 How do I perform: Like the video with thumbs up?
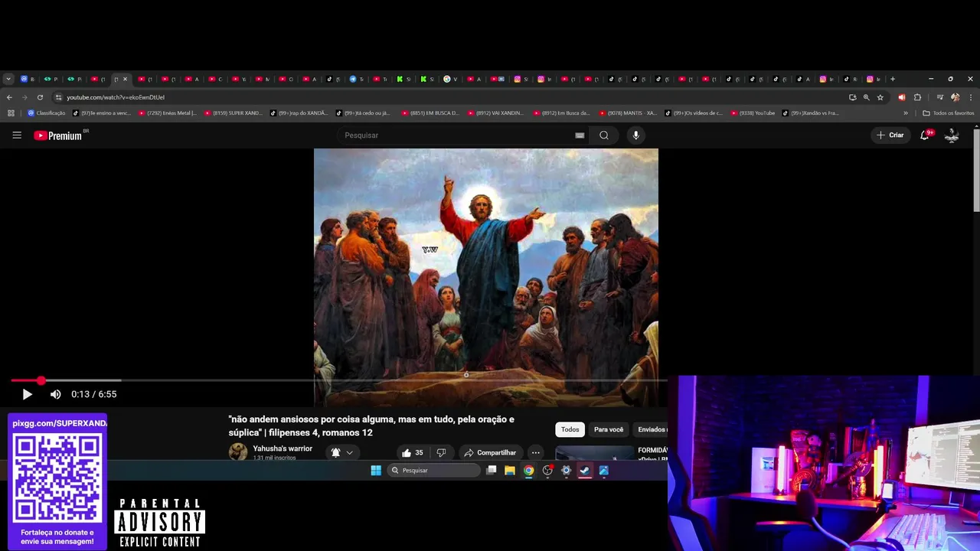point(413,452)
